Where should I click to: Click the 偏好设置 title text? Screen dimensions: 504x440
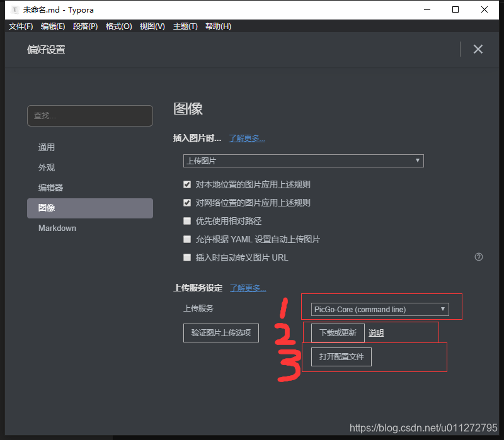point(46,50)
